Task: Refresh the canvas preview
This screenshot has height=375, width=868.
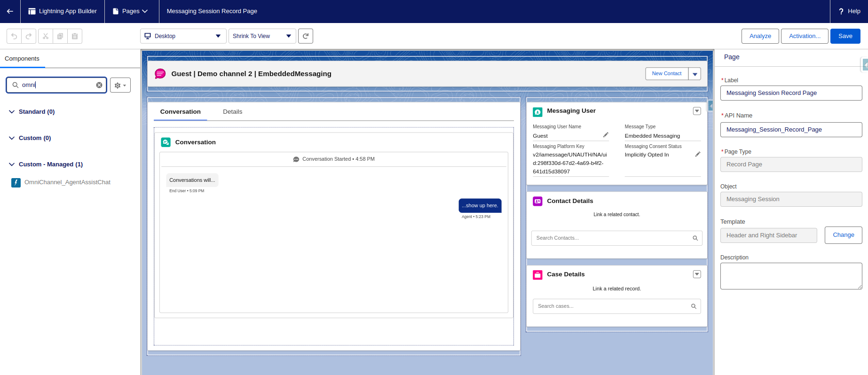Action: 306,36
